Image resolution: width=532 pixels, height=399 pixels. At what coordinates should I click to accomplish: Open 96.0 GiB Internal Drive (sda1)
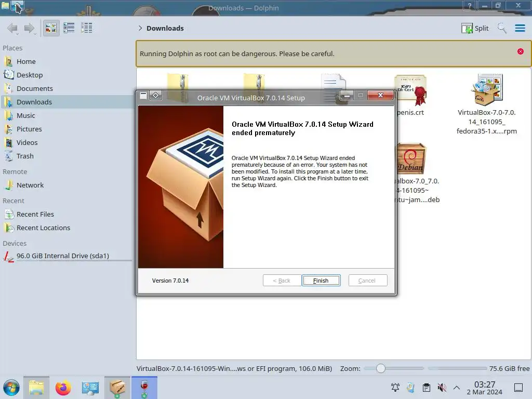coord(66,256)
